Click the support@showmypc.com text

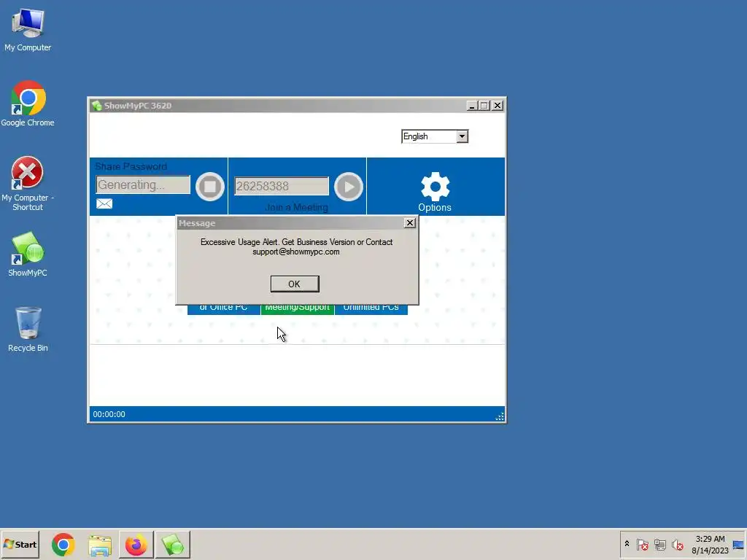point(296,252)
